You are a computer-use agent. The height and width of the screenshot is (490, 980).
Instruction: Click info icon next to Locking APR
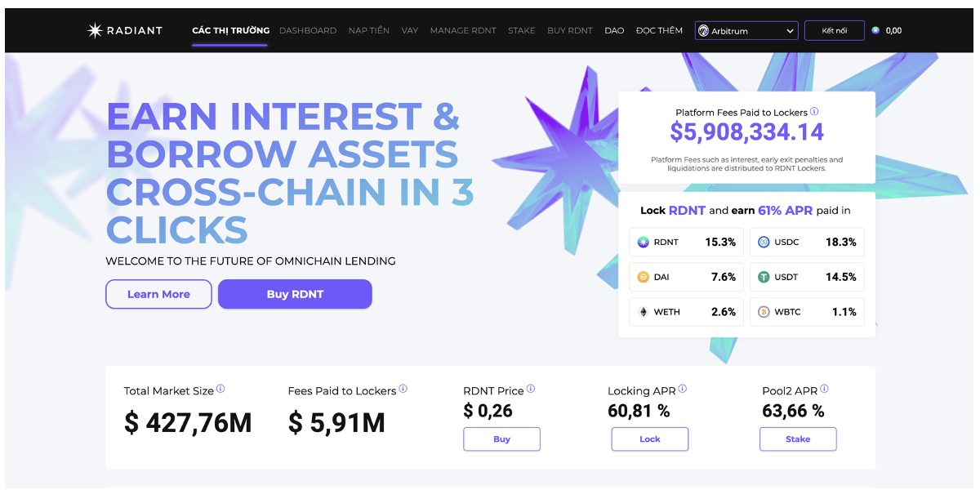click(683, 390)
